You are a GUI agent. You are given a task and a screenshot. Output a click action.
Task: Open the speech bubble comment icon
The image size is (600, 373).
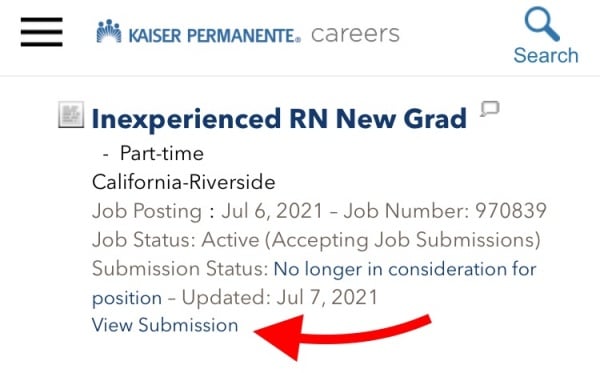(490, 109)
